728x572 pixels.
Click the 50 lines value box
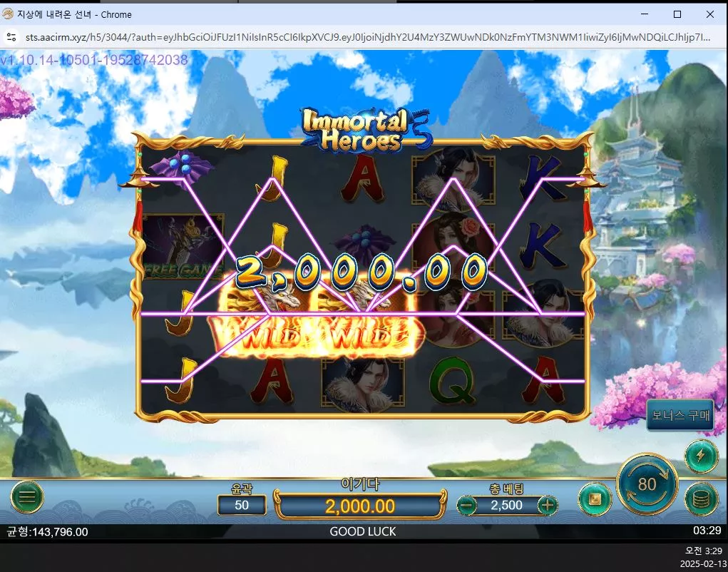[x=242, y=505]
